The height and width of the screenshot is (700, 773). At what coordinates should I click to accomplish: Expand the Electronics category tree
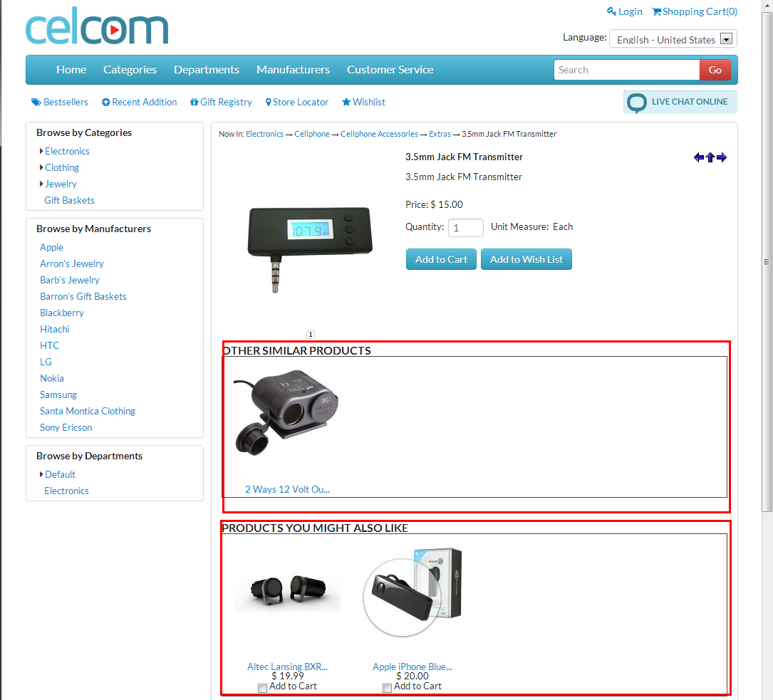click(x=41, y=151)
